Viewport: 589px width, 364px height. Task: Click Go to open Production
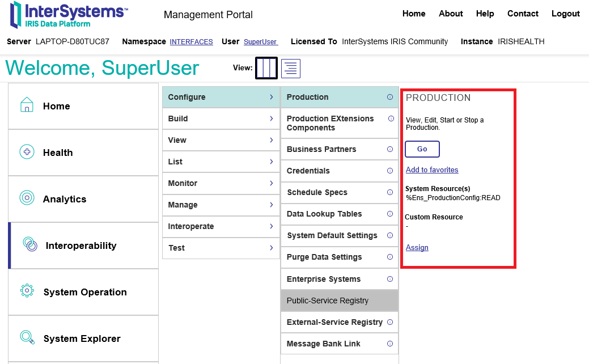422,149
